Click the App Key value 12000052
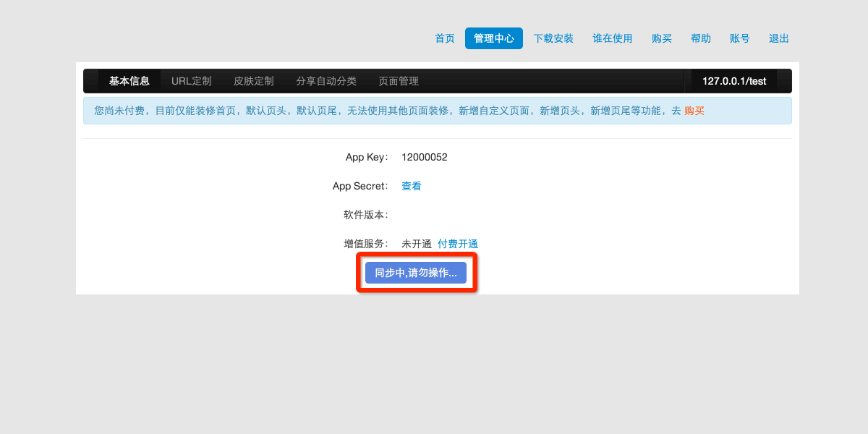Image resolution: width=868 pixels, height=434 pixels. coord(425,157)
